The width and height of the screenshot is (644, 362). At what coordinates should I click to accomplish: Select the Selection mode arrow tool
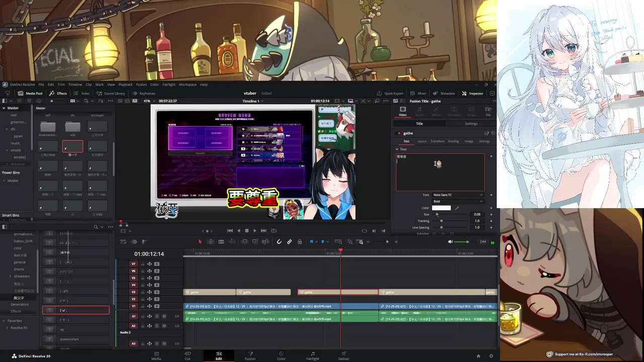pyautogui.click(x=200, y=242)
